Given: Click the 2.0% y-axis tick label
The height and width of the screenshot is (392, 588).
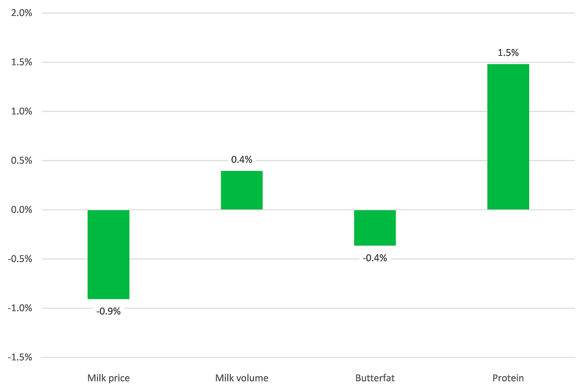Looking at the screenshot, I should pyautogui.click(x=21, y=13).
